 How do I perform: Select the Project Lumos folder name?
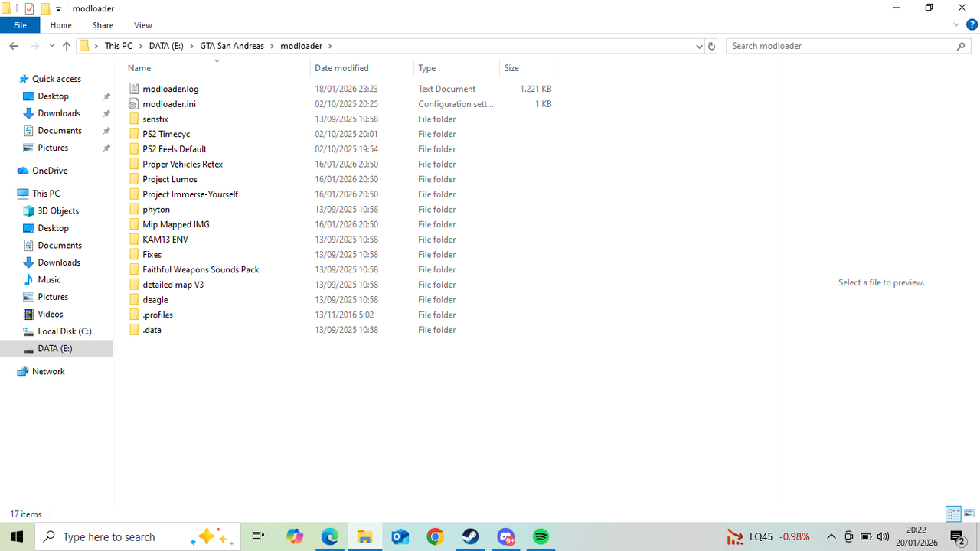point(170,179)
